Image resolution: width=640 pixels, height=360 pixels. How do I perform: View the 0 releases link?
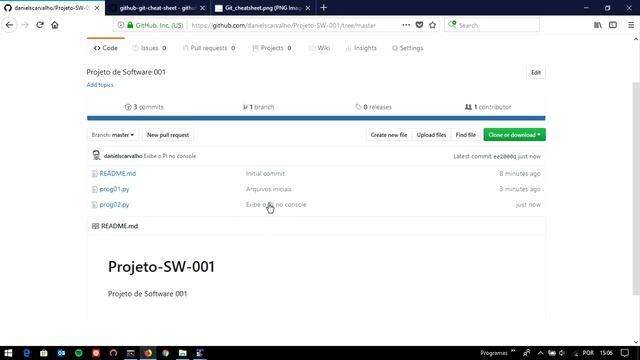pos(373,107)
